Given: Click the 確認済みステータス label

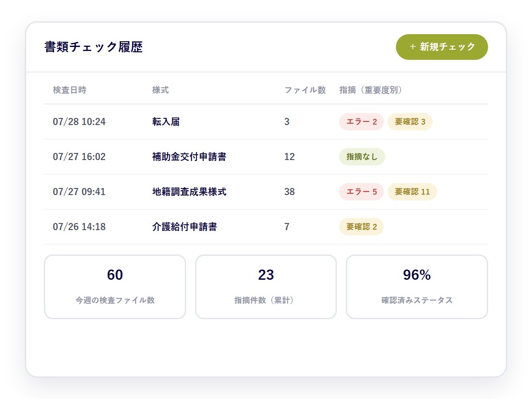Looking at the screenshot, I should 417,300.
